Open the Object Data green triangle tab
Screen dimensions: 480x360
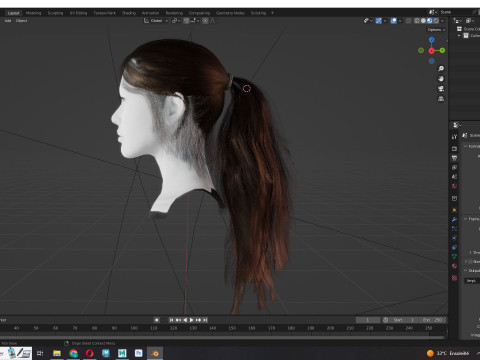tap(454, 256)
